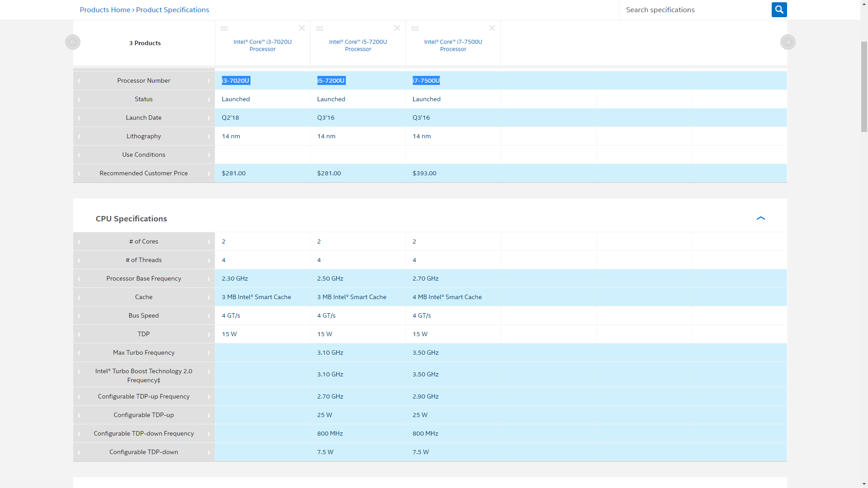Click the 2.30 GHz base frequency value
The image size is (868, 488).
pos(235,278)
